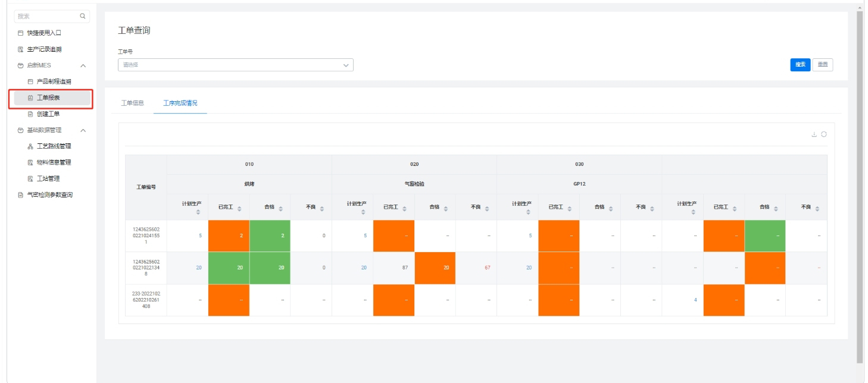868x383 pixels.
Task: Open the 工单号 dropdown selector
Action: (x=236, y=65)
